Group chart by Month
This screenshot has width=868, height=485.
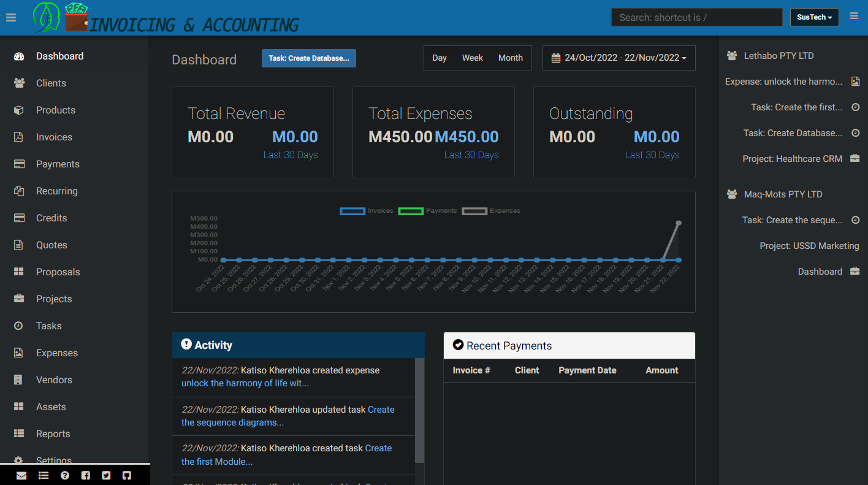click(x=511, y=58)
